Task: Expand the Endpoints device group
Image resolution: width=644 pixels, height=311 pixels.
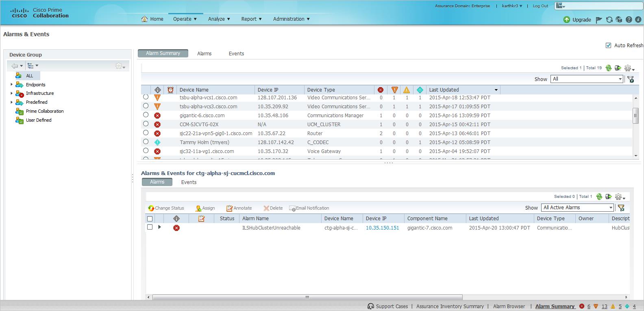Action: [11, 85]
